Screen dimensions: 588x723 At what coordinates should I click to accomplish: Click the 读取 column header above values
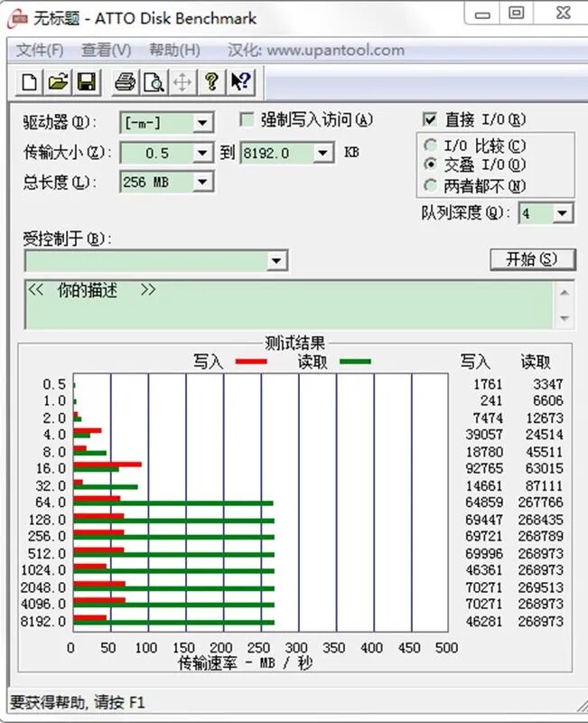click(x=536, y=362)
